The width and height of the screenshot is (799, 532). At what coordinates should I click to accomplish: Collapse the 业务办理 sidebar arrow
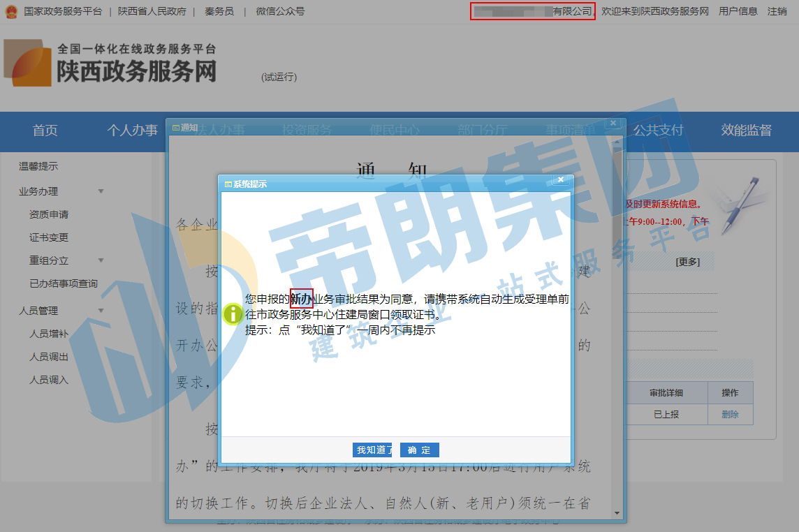(x=101, y=191)
